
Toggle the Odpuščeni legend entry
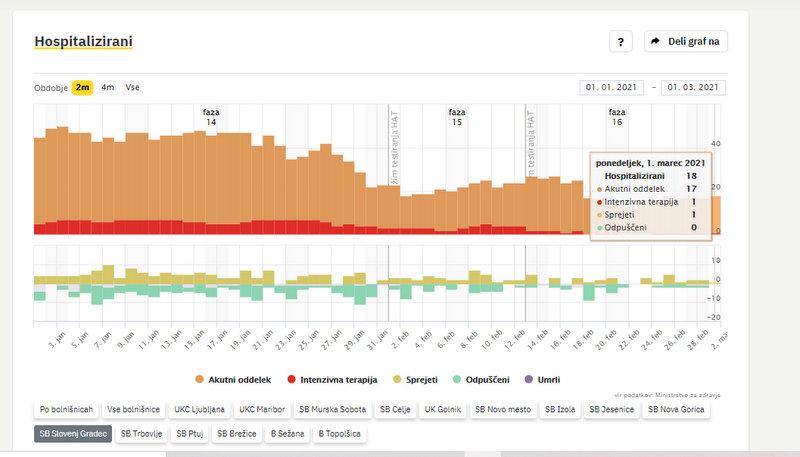[486, 379]
